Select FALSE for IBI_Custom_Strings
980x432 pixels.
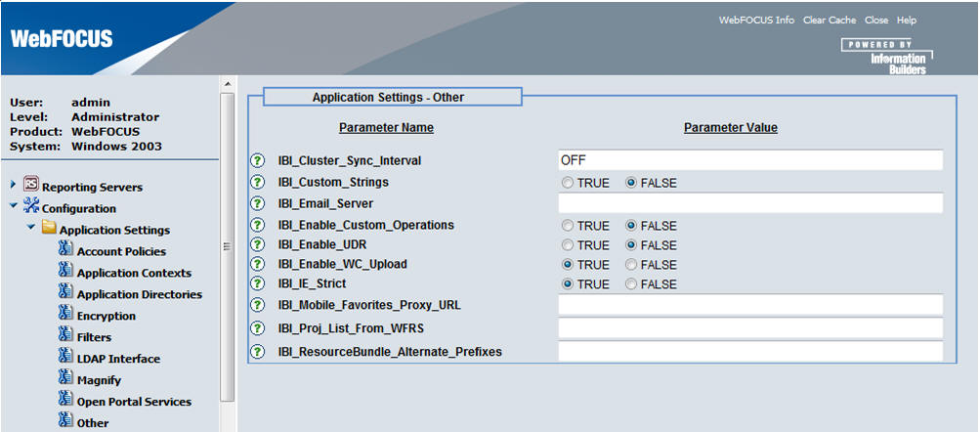(x=631, y=183)
